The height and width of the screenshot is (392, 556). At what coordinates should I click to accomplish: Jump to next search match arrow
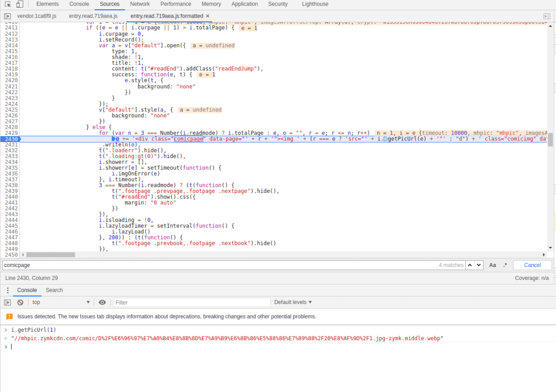coord(479,265)
